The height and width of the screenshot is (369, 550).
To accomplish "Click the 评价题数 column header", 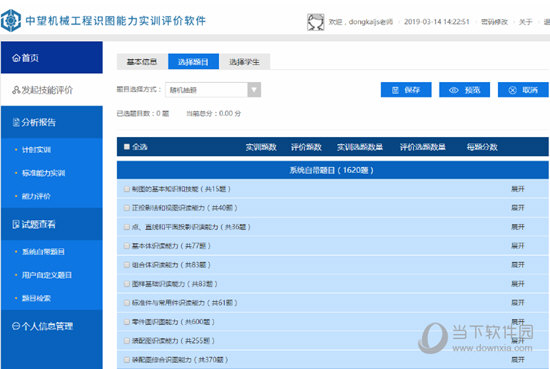I will [x=306, y=147].
